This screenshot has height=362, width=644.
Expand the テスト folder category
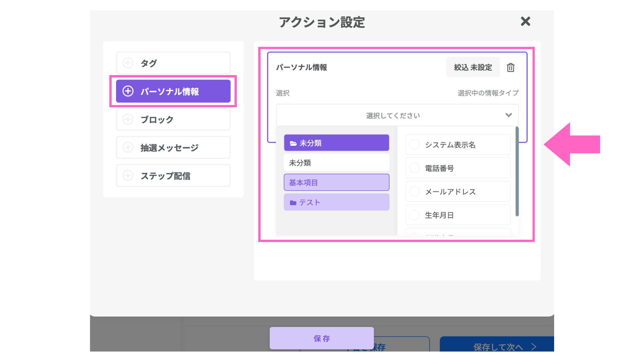coord(336,202)
